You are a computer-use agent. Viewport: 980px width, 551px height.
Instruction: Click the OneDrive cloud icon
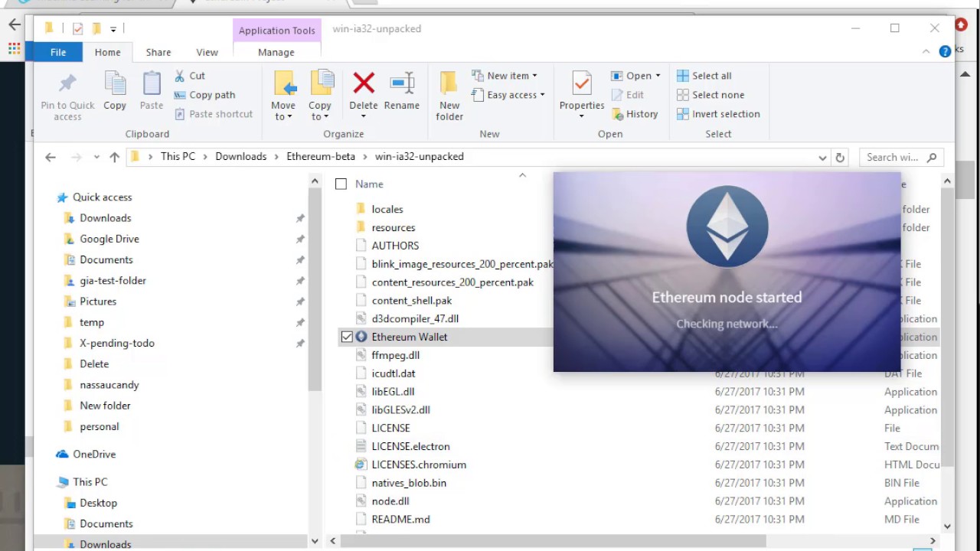[62, 454]
